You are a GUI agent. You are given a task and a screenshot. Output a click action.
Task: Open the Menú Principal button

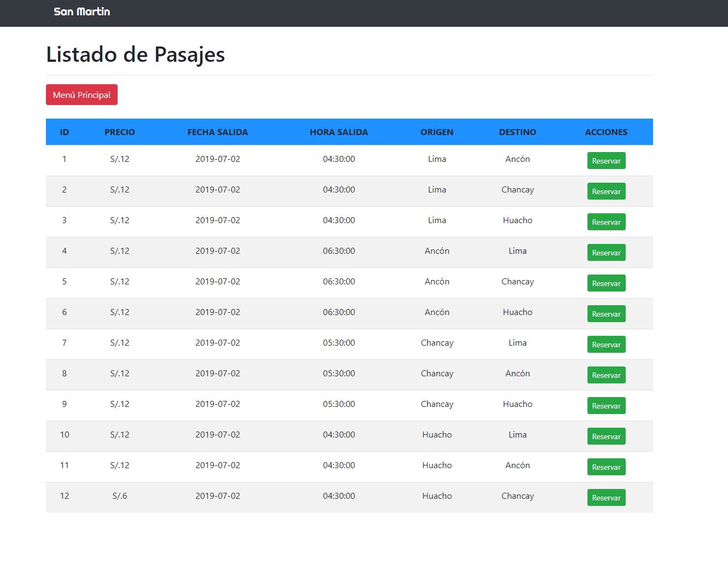point(81,94)
